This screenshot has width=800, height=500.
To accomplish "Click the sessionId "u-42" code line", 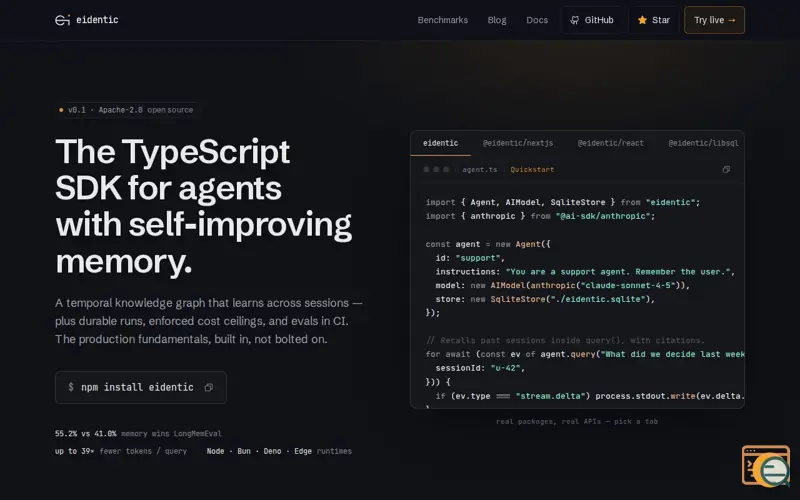I will 480,368.
